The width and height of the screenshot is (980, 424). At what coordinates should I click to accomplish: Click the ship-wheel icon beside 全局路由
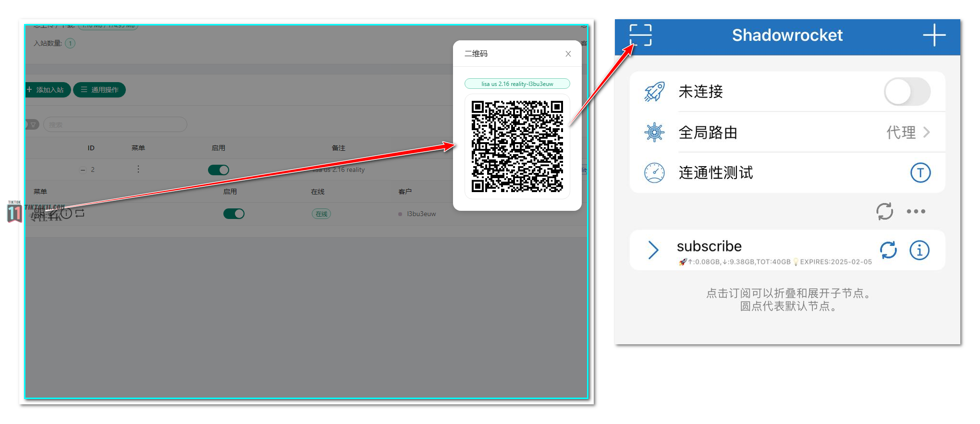[654, 132]
